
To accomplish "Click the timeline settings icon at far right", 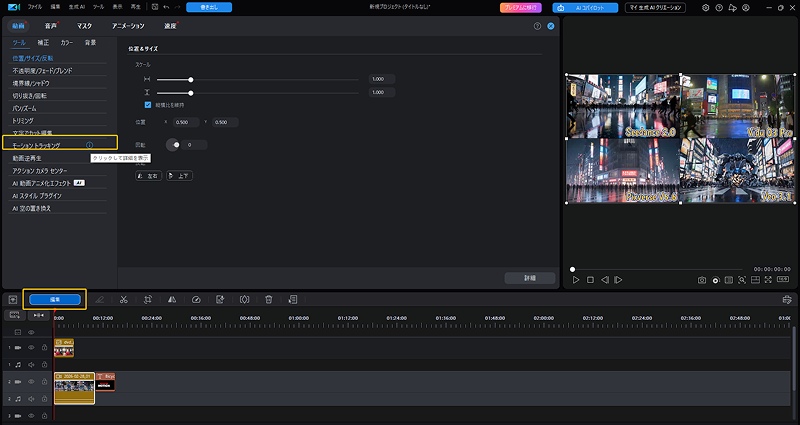I will tap(787, 299).
